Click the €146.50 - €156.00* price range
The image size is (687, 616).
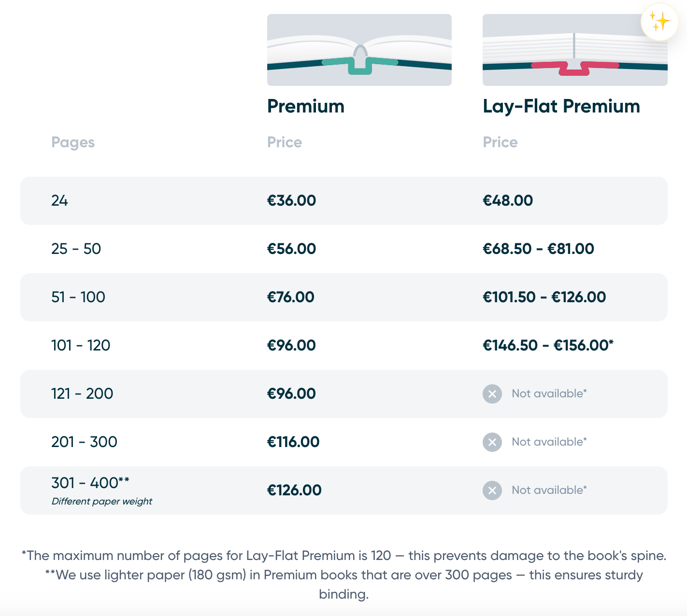548,345
